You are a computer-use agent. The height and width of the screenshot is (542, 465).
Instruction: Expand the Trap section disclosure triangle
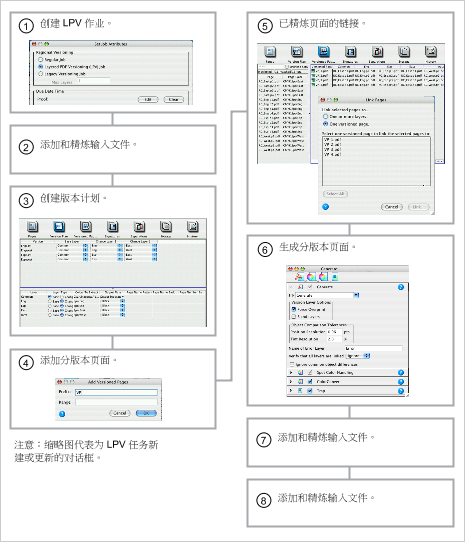[291, 391]
